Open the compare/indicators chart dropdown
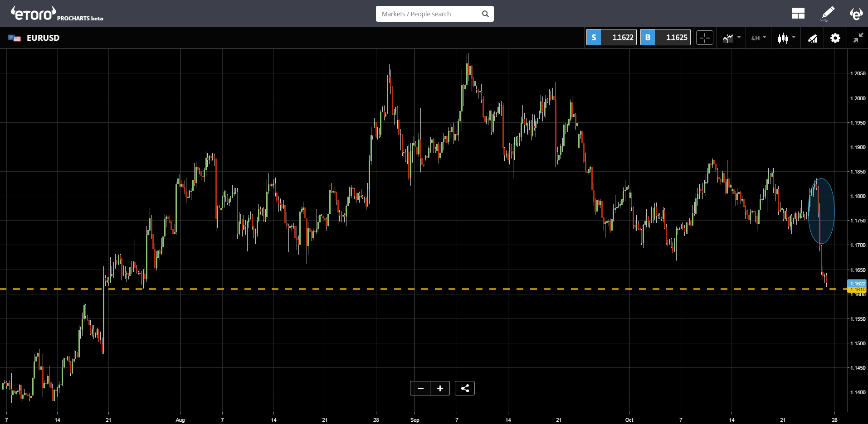Screen dimensions: 868x424 coord(731,38)
